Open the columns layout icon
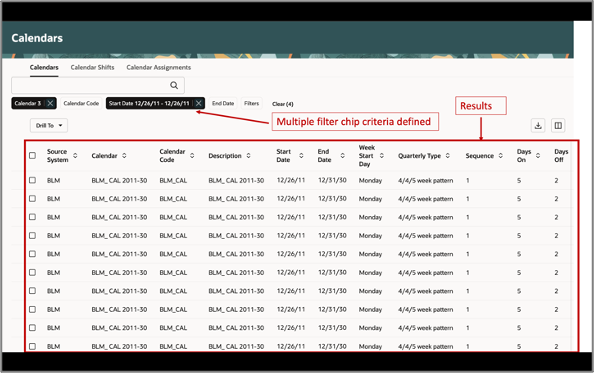 click(558, 125)
